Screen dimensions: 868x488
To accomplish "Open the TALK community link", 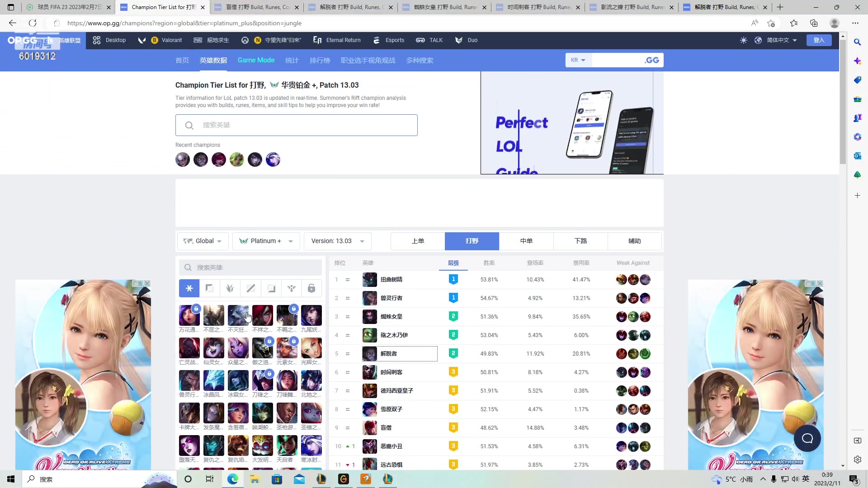I will point(429,40).
